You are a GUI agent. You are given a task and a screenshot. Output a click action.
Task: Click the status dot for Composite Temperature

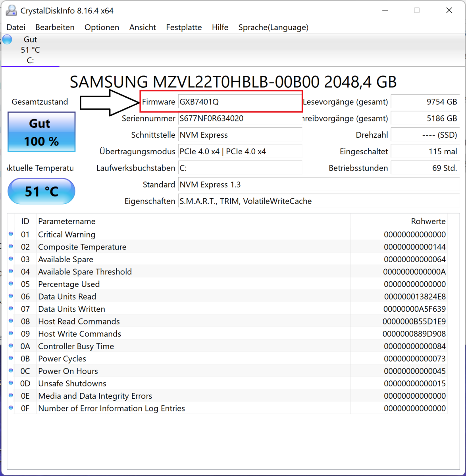(11, 246)
